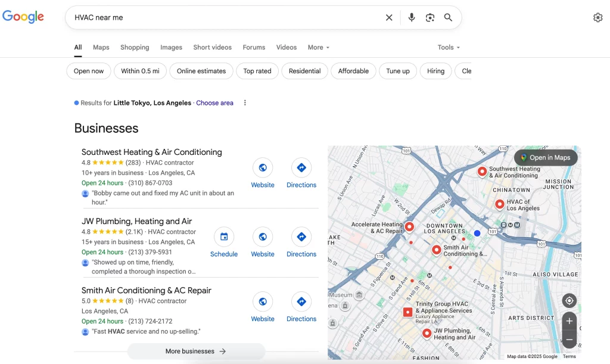Click the map's my-location target icon
Viewport: 610px width, 364px height.
tap(569, 301)
